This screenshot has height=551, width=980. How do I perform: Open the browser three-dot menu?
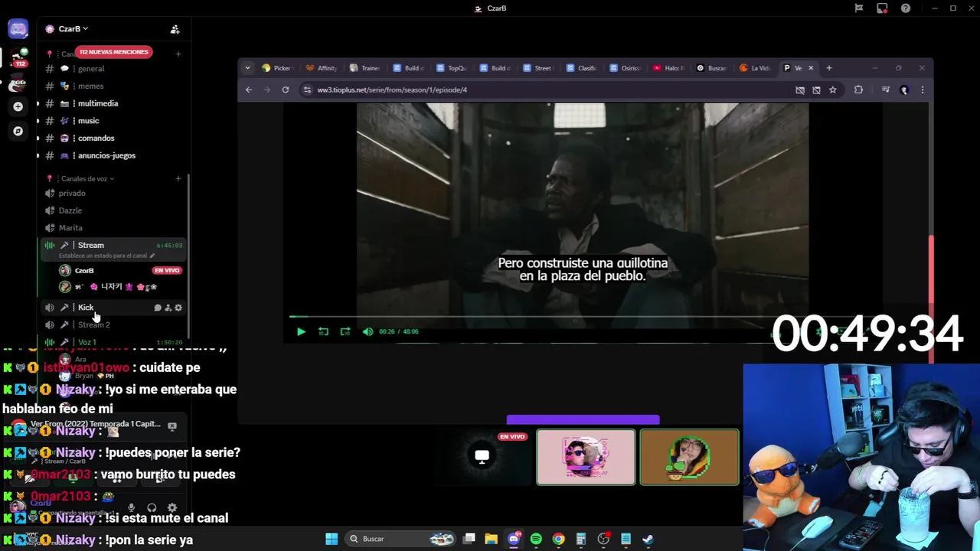coord(922,90)
